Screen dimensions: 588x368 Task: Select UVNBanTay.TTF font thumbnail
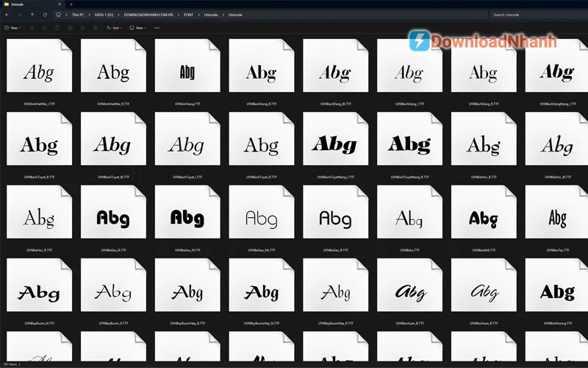(x=557, y=212)
